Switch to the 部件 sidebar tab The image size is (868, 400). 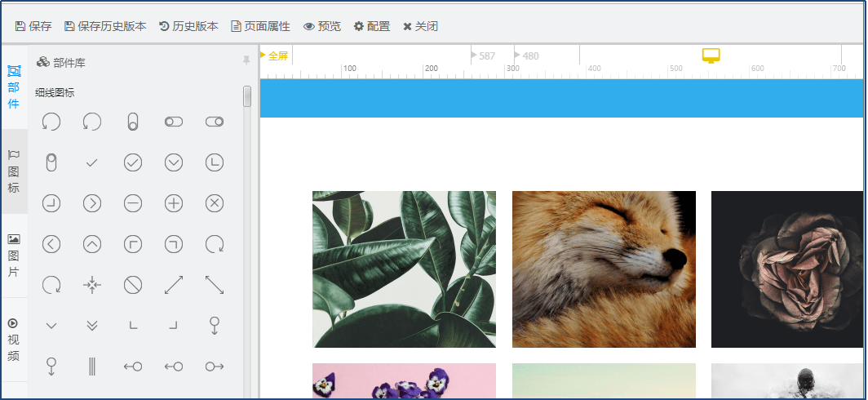click(14, 87)
